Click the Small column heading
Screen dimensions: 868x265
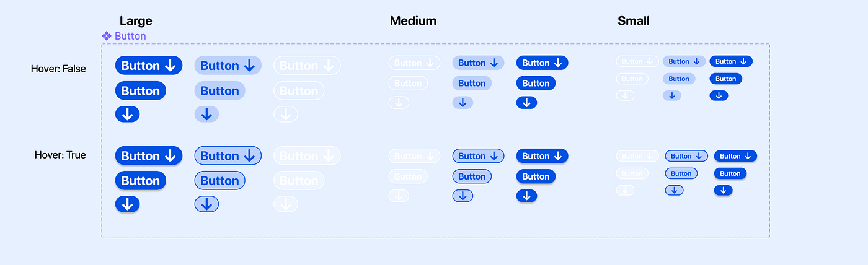click(634, 21)
